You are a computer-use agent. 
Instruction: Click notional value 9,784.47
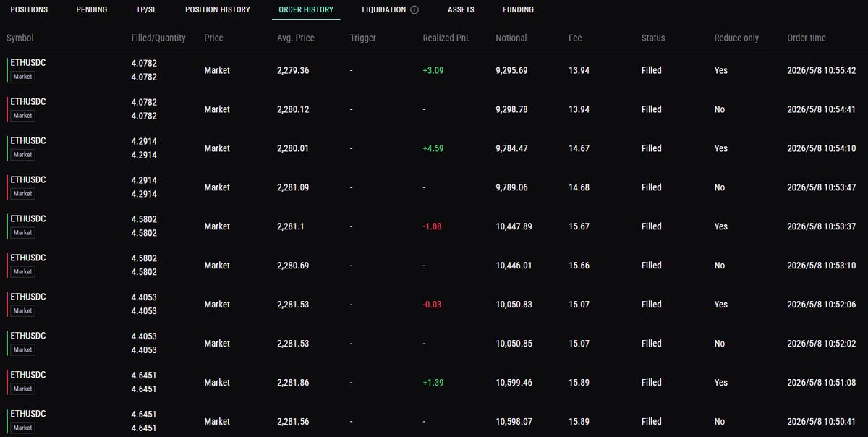pos(511,148)
